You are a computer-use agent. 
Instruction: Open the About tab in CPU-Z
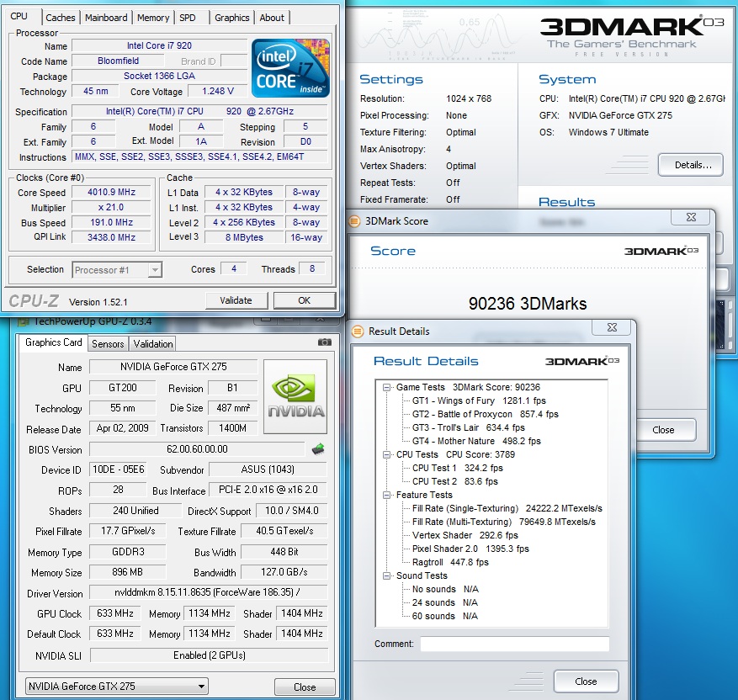(x=272, y=18)
